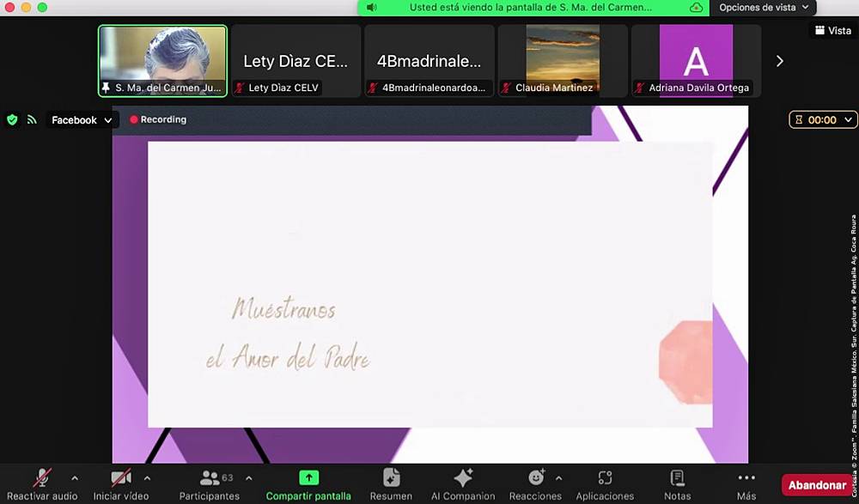This screenshot has width=859, height=504.
Task: Click the 63 participants count
Action: click(x=228, y=477)
